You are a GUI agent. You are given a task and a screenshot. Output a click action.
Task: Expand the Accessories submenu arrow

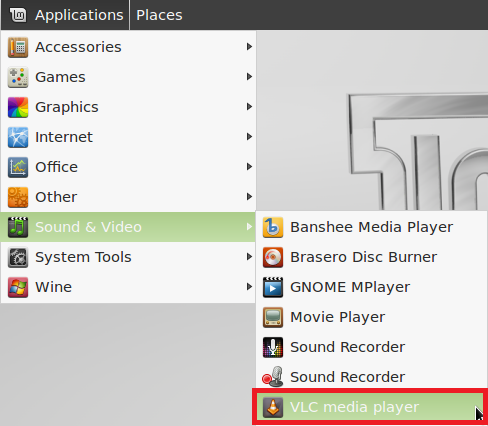coord(249,47)
